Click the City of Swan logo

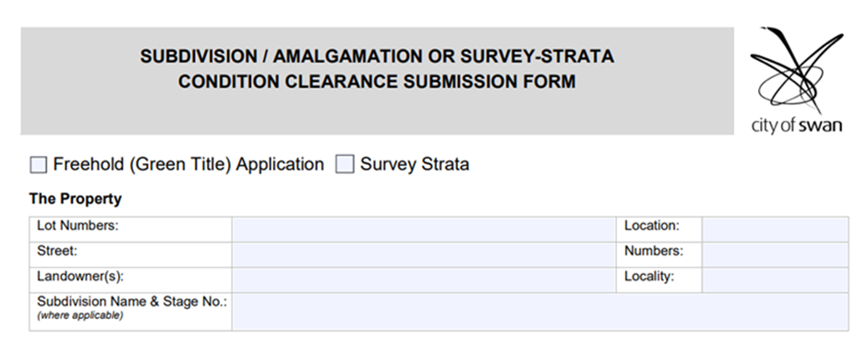tap(797, 79)
